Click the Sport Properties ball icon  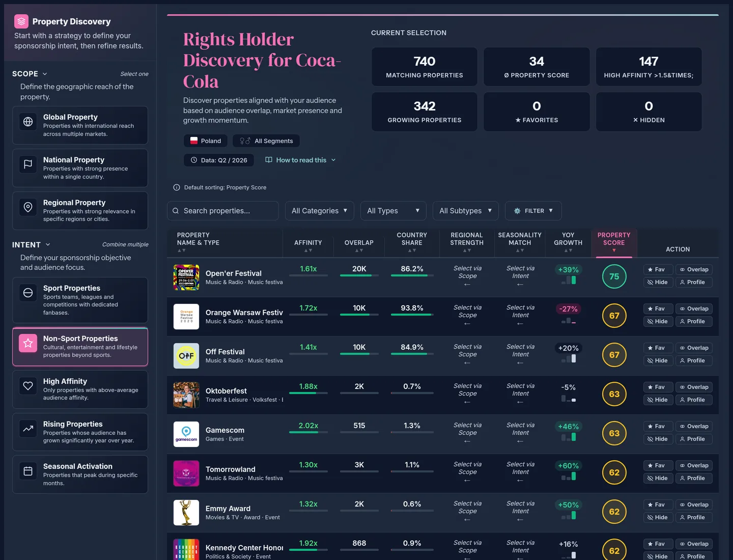pos(28,293)
